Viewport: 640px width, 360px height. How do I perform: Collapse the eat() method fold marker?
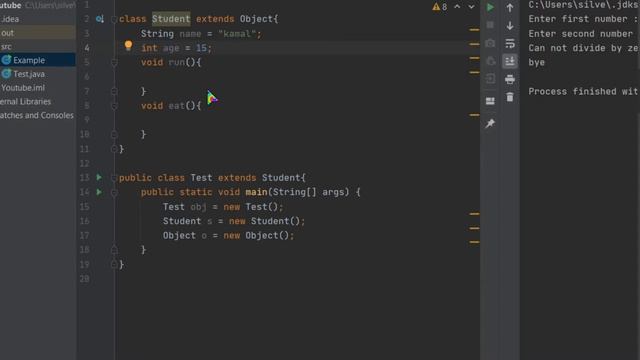114,106
